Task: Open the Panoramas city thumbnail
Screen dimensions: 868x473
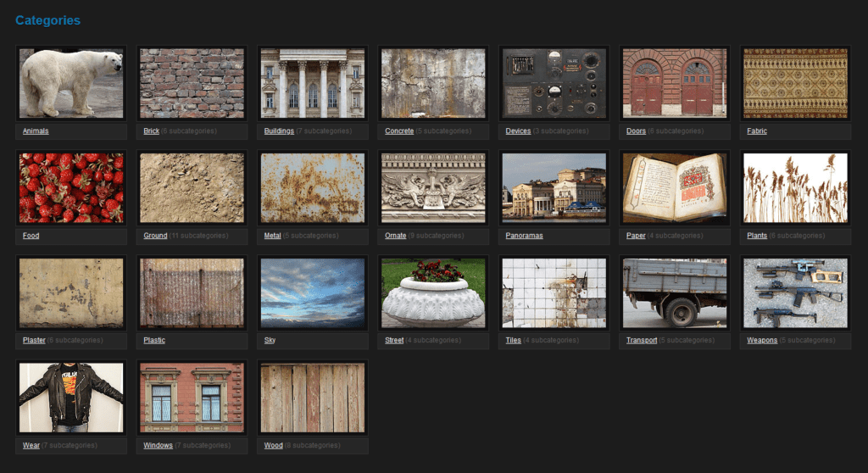Action: click(554, 188)
